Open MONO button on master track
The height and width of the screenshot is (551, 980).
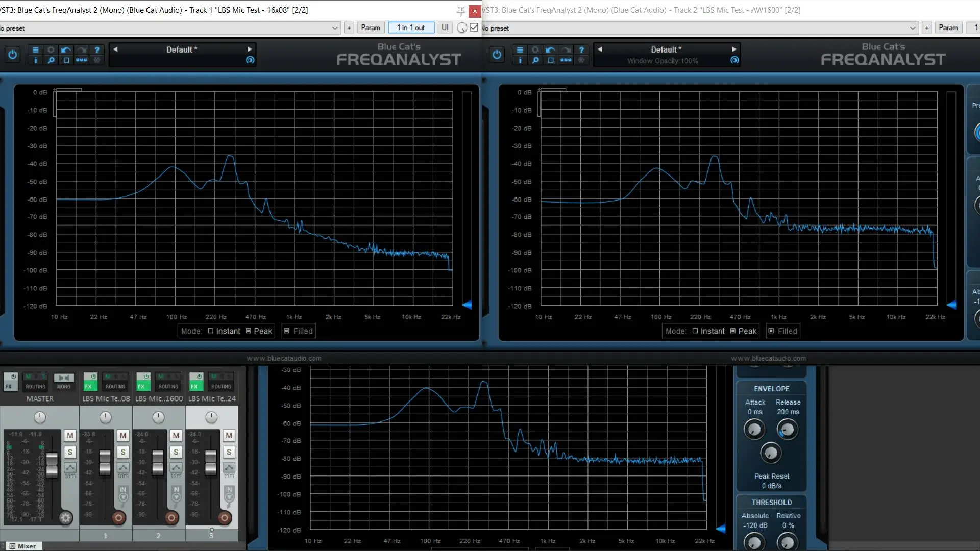point(64,382)
